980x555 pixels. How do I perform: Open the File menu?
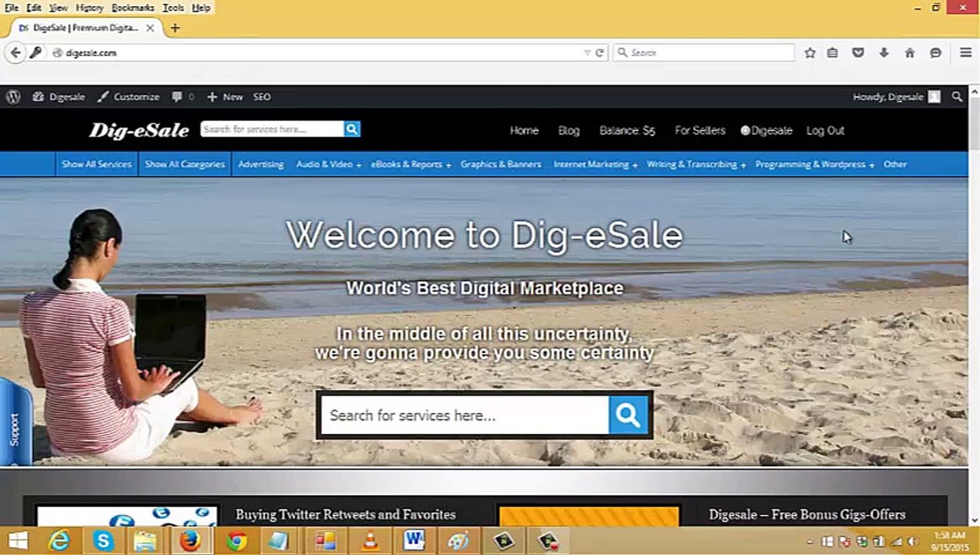pyautogui.click(x=12, y=8)
